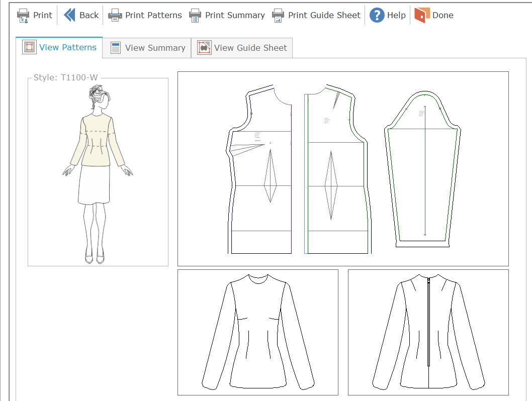Click the View Guide Sheet tab icon
Viewport: 532px width, 401px height.
click(x=204, y=48)
